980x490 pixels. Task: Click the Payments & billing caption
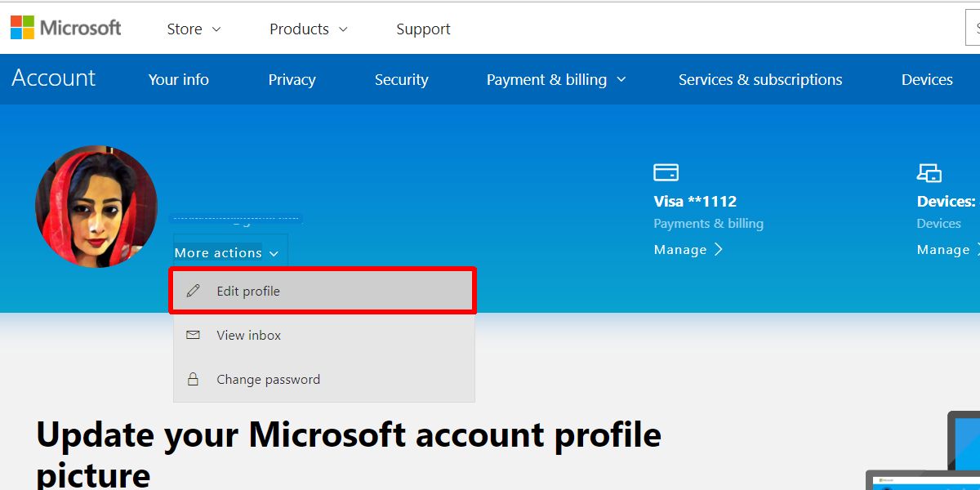point(709,224)
